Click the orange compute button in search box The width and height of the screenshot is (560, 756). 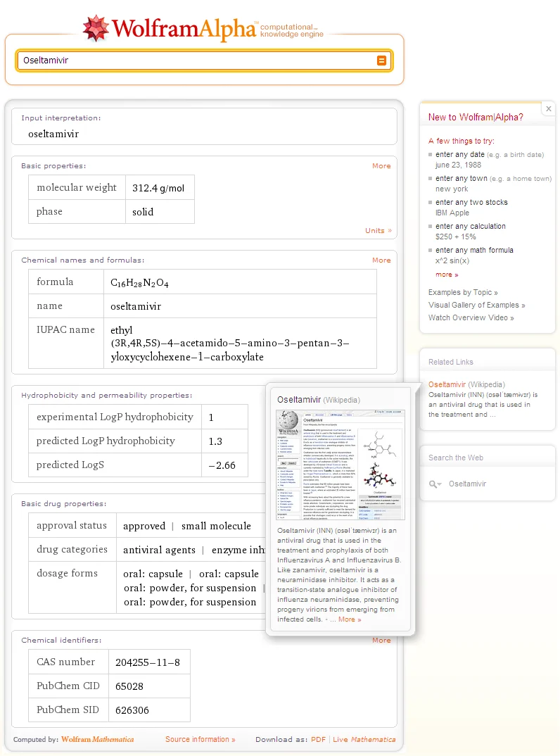click(381, 61)
